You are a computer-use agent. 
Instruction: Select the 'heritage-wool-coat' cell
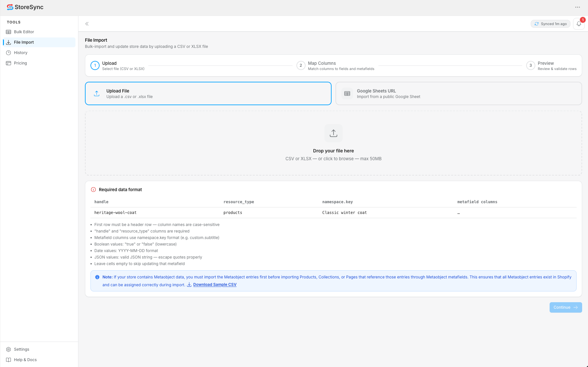pyautogui.click(x=116, y=213)
